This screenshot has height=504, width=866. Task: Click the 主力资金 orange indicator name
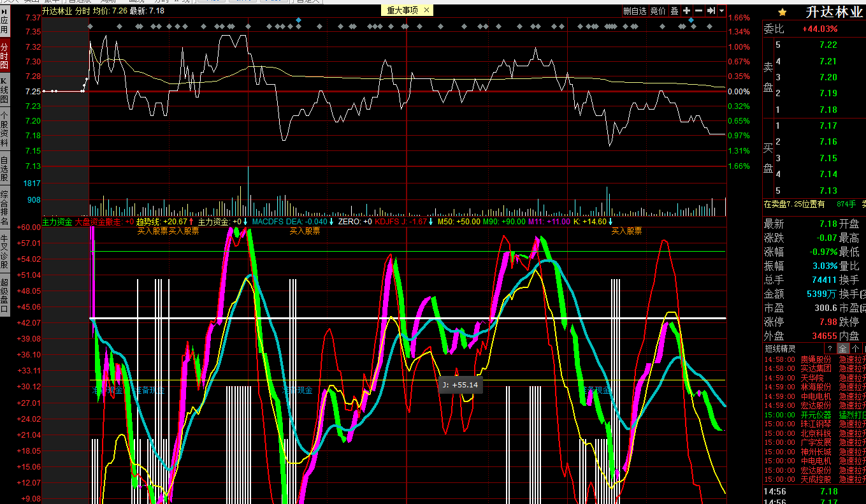57,222
